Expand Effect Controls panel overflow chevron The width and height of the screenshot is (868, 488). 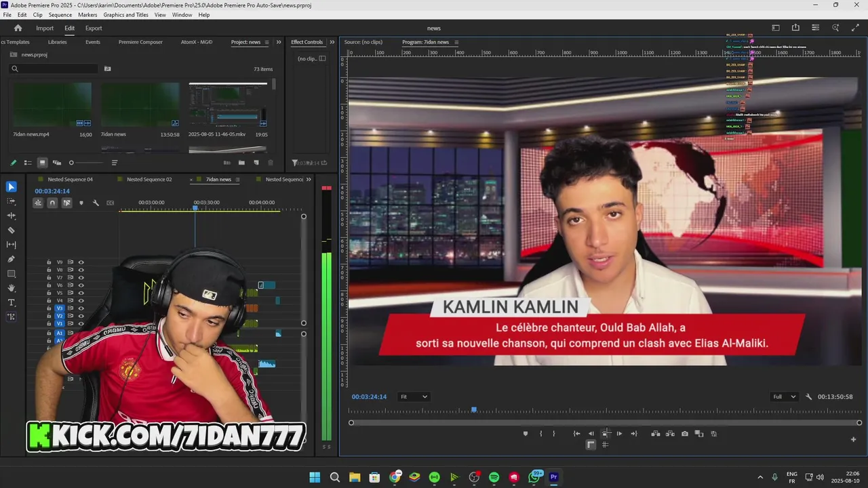[332, 42]
